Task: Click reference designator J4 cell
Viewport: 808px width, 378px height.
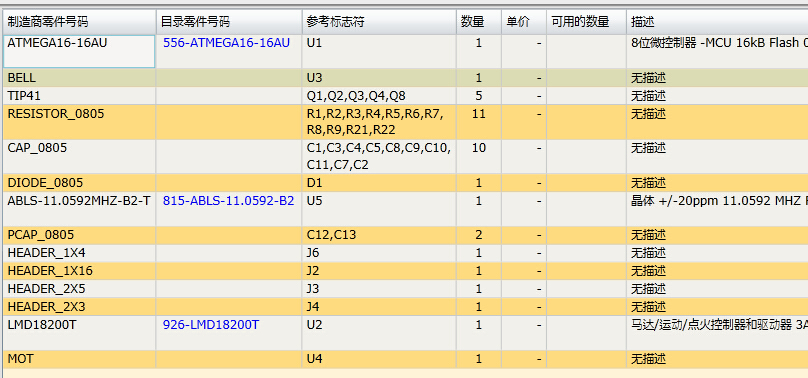Action: [x=379, y=307]
